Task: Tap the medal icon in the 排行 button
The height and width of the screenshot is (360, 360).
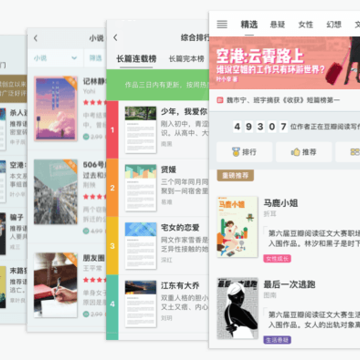Action: click(236, 152)
